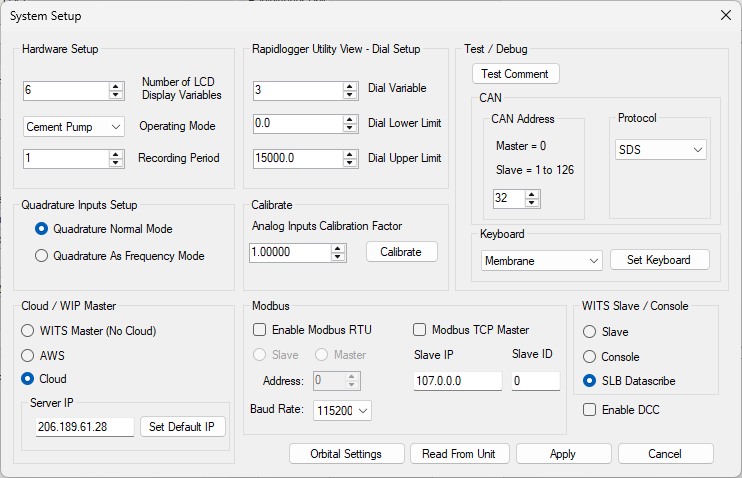The width and height of the screenshot is (742, 478).
Task: Decrease Number of LCD Display Variables
Action: click(115, 95)
